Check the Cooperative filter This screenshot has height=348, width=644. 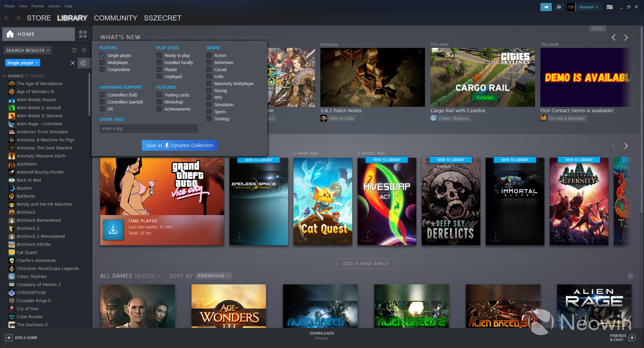(102, 69)
